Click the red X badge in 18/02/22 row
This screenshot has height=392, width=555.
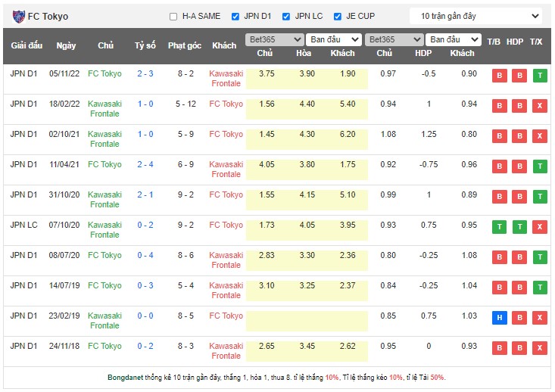point(538,106)
